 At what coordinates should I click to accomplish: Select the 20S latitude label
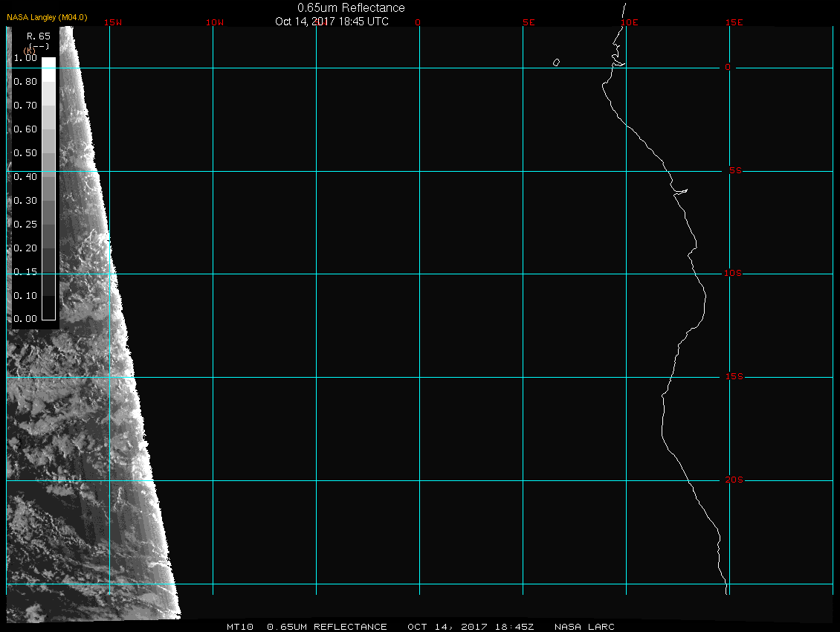click(x=733, y=480)
